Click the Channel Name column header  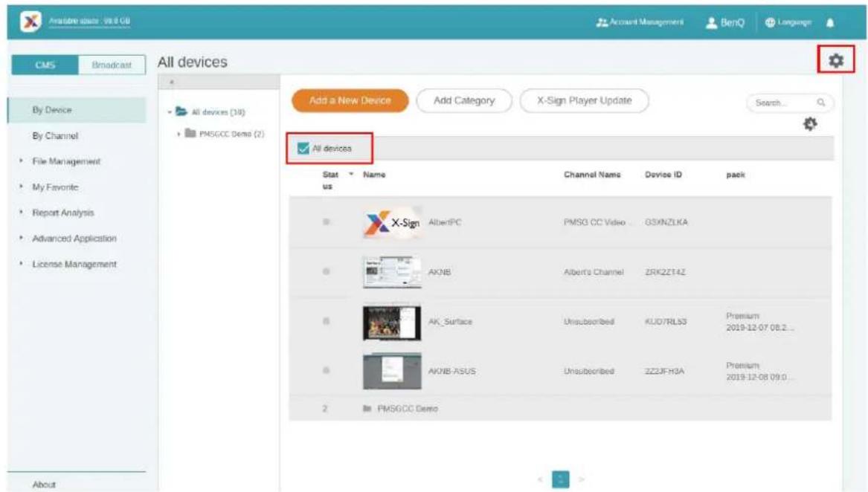pos(592,175)
